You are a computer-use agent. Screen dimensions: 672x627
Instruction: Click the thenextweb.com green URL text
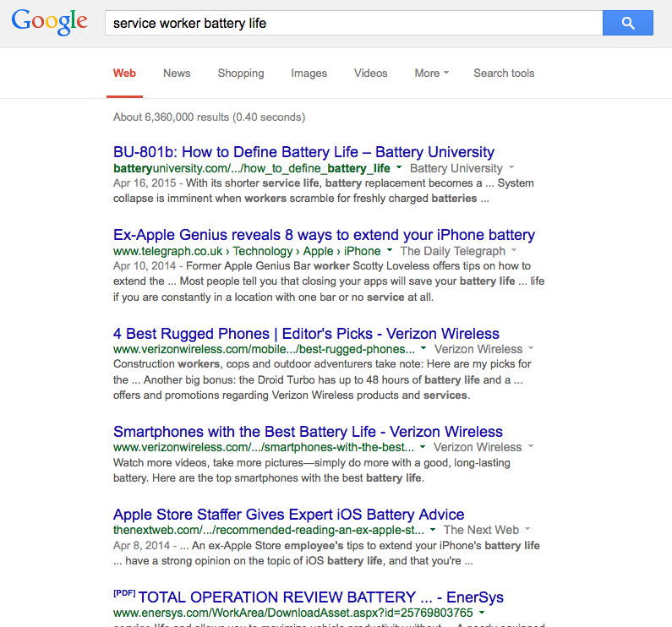[x=269, y=530]
